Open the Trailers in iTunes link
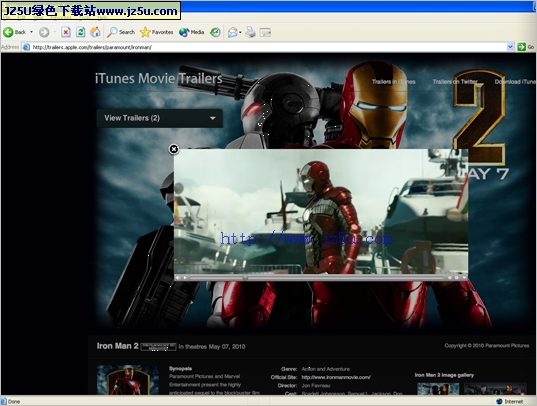The height and width of the screenshot is (406, 537). point(394,82)
